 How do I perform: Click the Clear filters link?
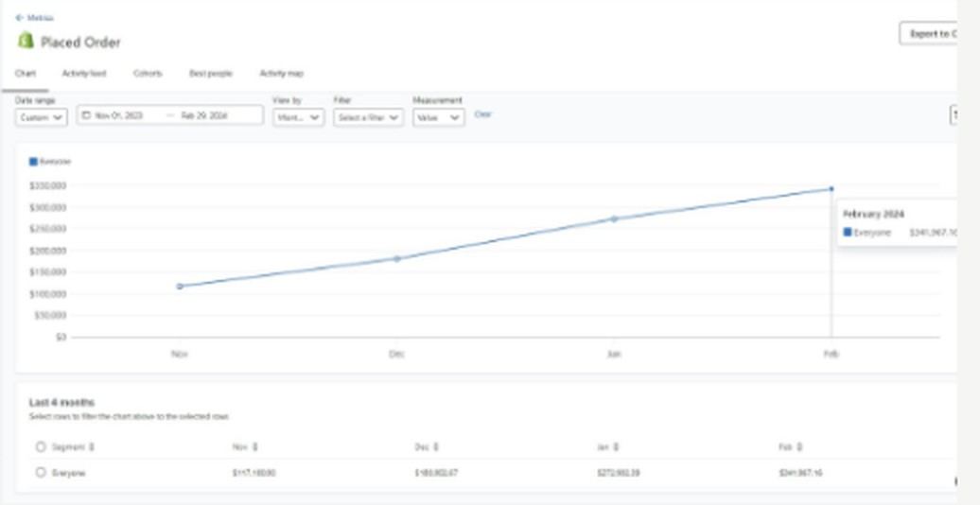[x=483, y=114]
